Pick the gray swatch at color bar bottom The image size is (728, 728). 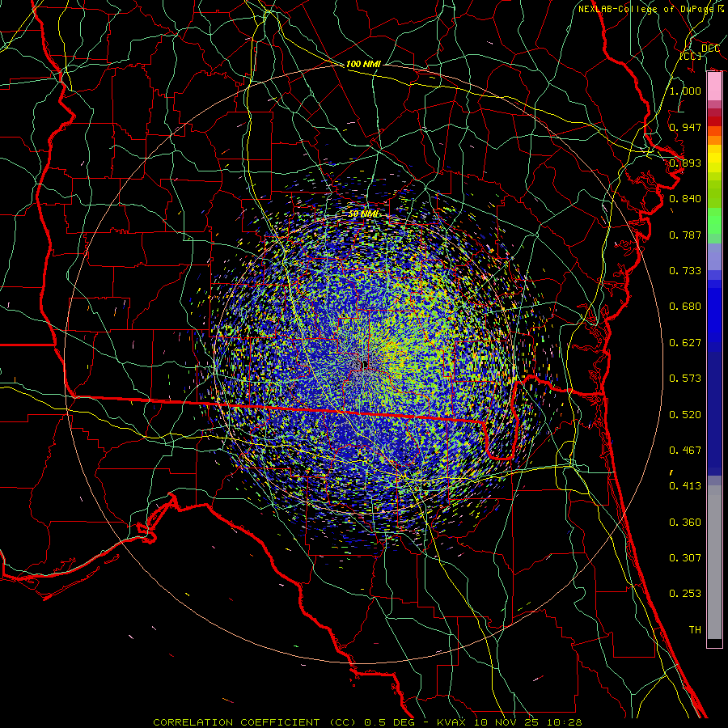[x=714, y=562]
